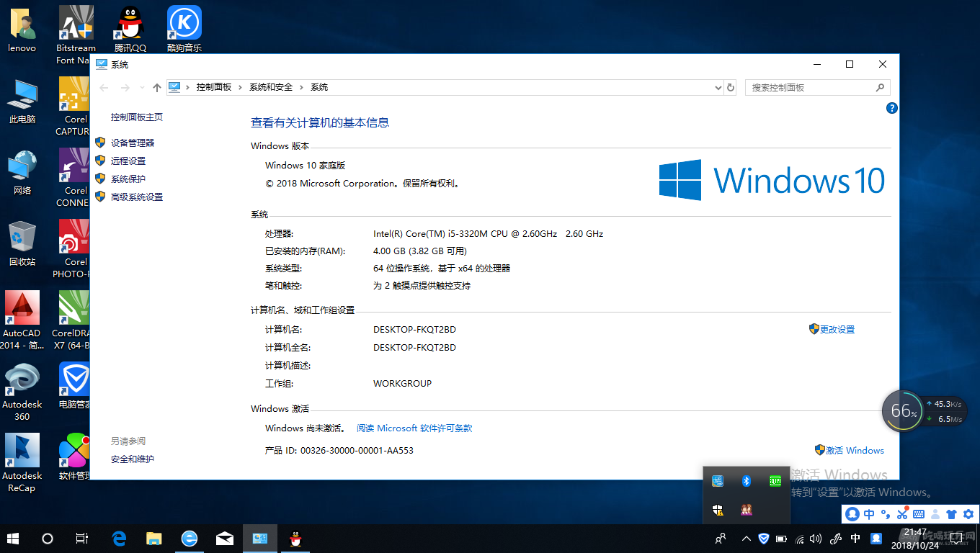Click the search magnifier icon
Viewport: 980px width, 553px height.
880,87
